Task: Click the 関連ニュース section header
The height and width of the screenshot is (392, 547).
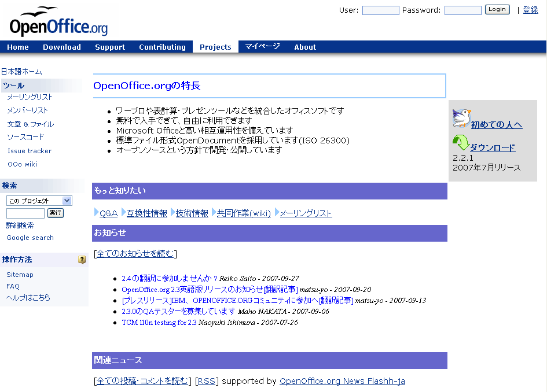Action: click(x=270, y=360)
